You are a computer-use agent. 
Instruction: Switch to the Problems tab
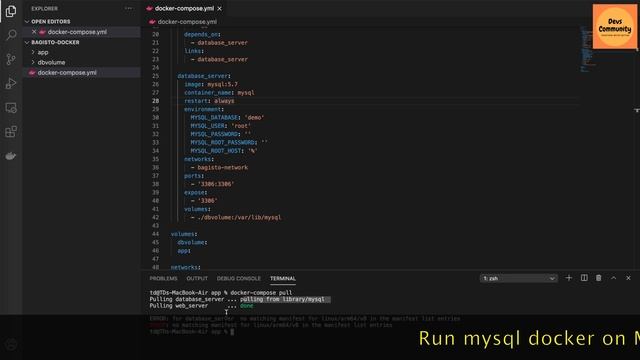click(x=163, y=278)
